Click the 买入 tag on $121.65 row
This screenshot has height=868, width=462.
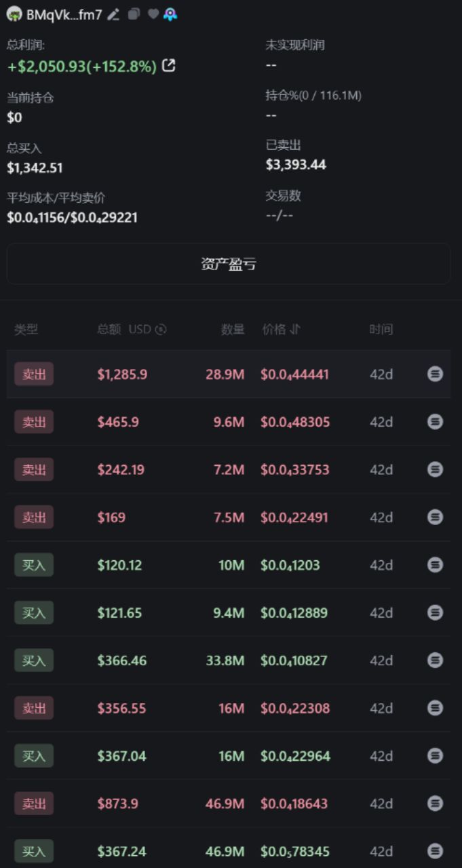(34, 612)
